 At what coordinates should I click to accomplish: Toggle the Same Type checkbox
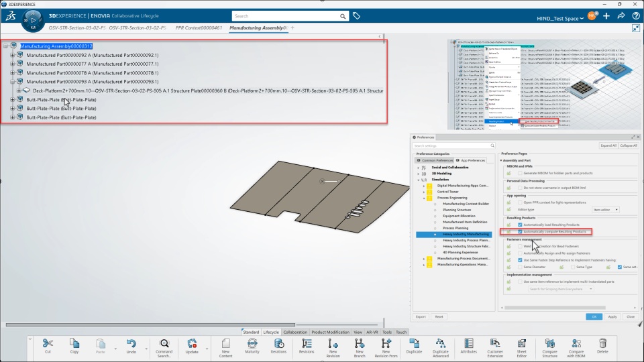click(573, 267)
